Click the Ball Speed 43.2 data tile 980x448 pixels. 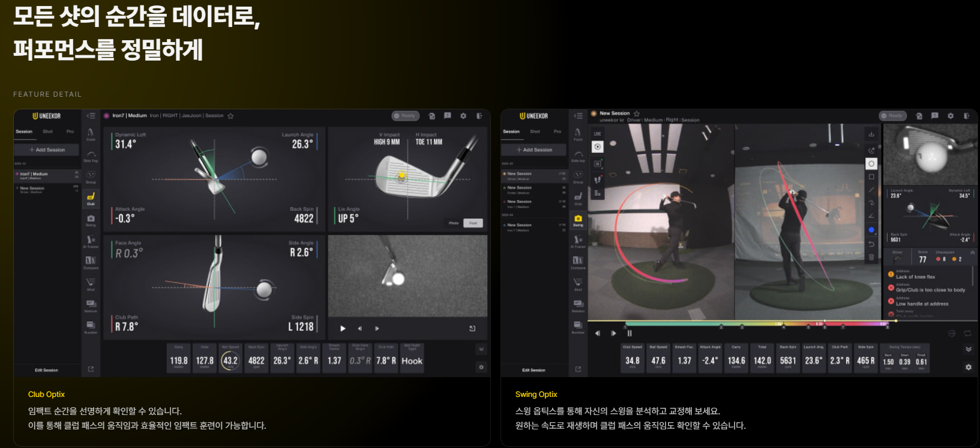coord(230,358)
